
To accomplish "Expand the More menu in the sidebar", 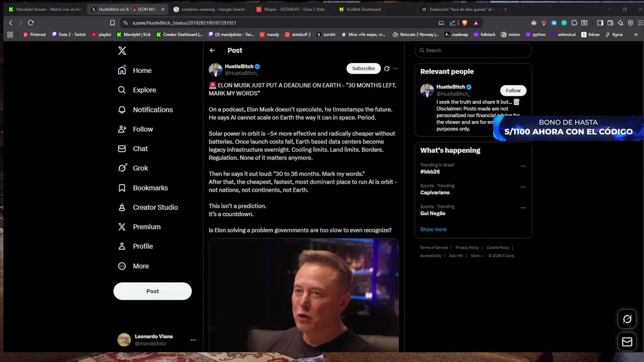I will pos(133,266).
